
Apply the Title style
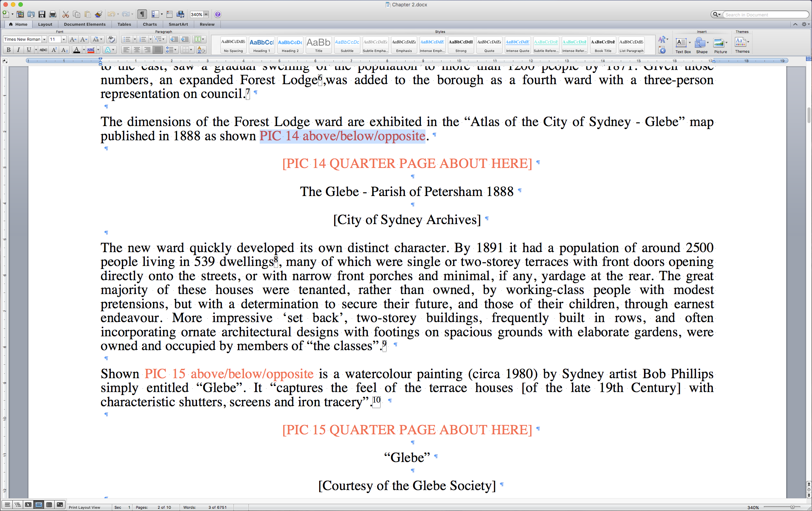point(318,45)
